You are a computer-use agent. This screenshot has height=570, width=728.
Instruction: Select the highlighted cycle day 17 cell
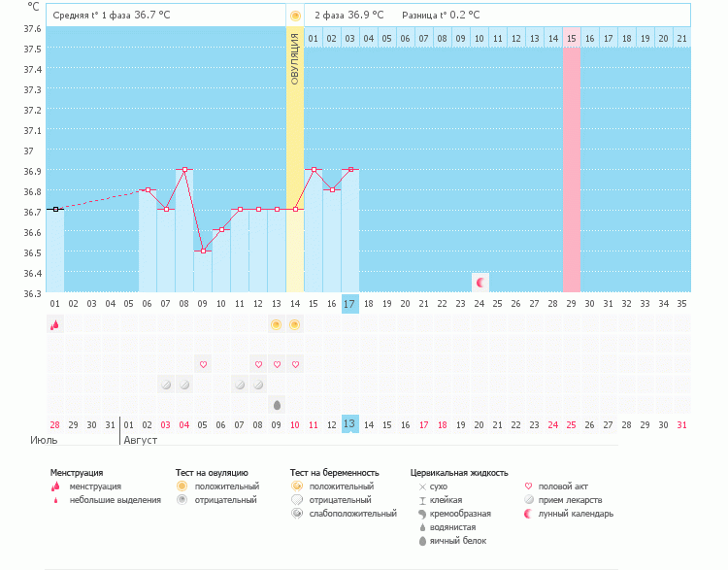[350, 304]
